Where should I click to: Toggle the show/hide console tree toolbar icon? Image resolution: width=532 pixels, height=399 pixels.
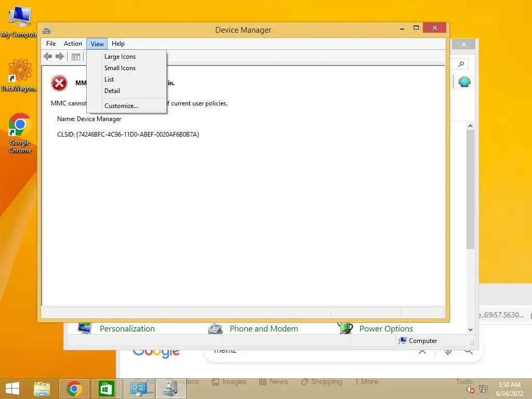coord(76,57)
